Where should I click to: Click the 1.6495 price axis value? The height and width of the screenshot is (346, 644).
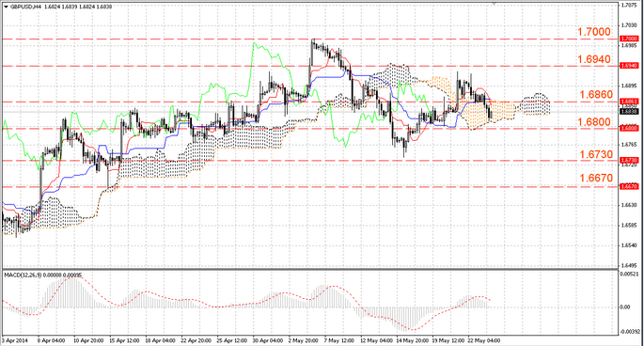629,265
